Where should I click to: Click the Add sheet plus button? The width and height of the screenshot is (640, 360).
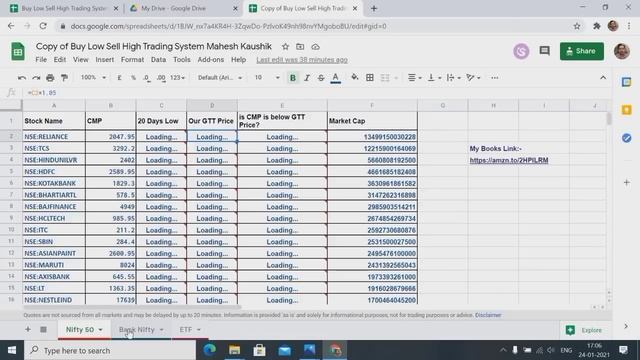[x=28, y=329]
